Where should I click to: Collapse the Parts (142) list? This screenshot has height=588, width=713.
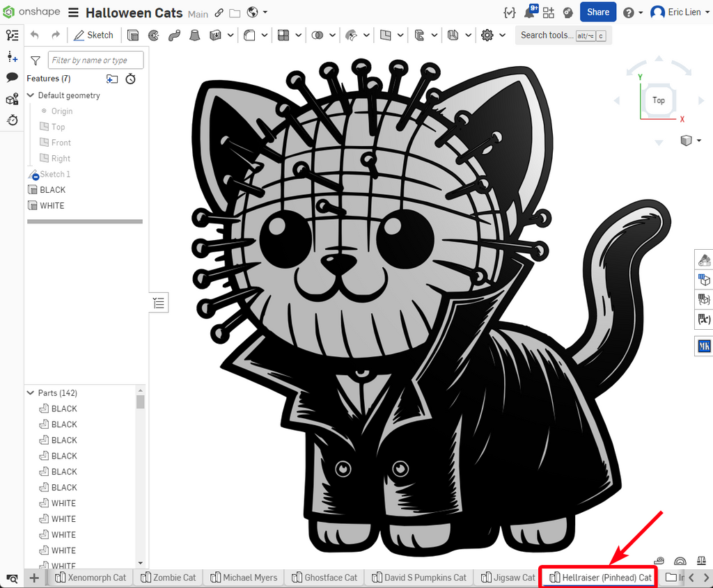point(31,392)
